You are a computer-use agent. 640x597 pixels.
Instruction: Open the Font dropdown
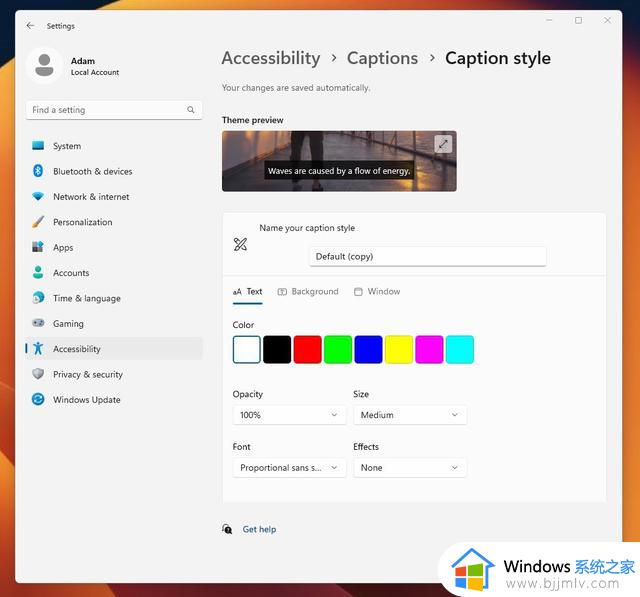[x=289, y=468]
